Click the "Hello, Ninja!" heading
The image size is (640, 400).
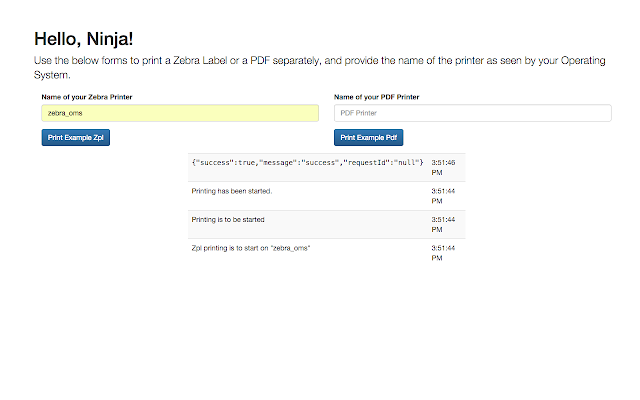(x=84, y=39)
